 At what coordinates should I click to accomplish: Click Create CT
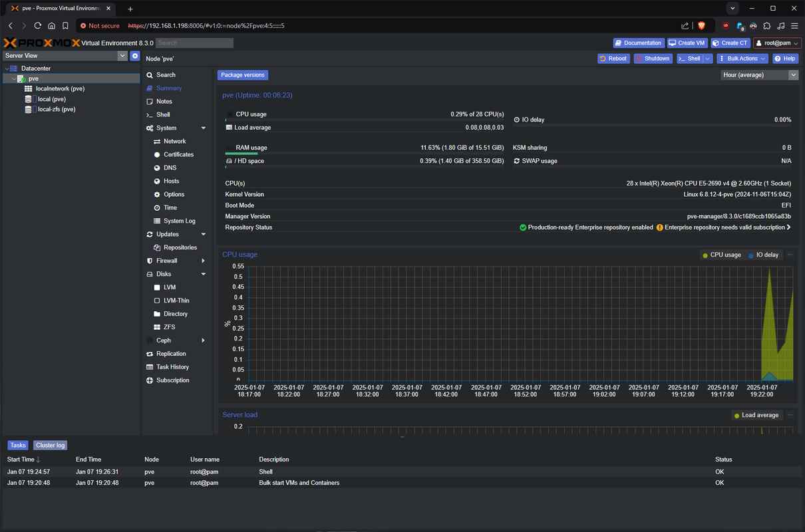[x=730, y=43]
